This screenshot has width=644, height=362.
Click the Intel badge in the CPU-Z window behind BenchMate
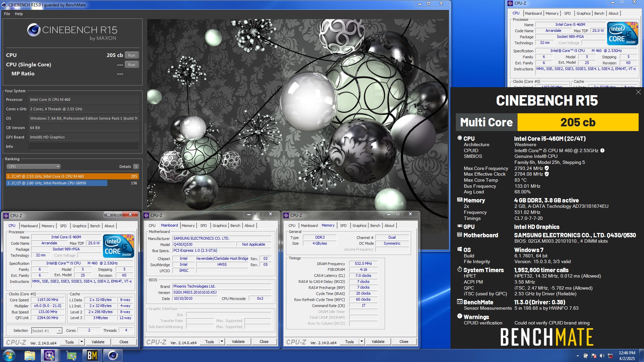point(623,33)
